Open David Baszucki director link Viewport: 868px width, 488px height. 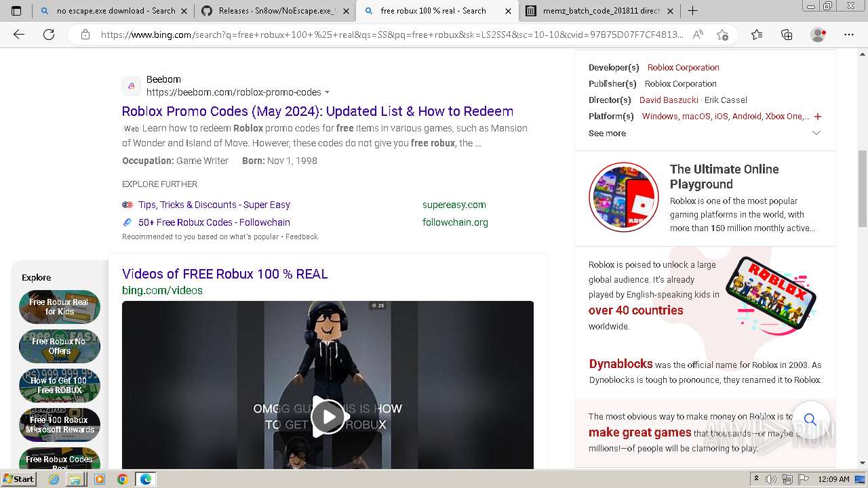click(669, 100)
